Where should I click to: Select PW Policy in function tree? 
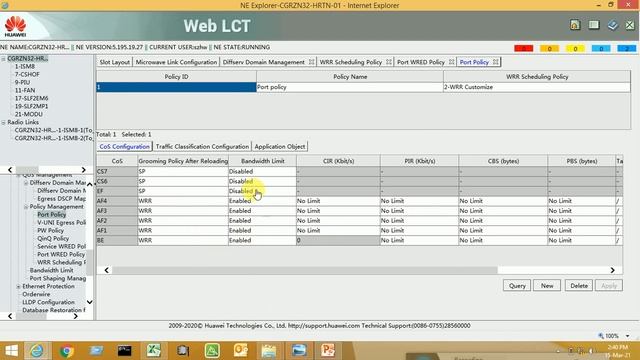(x=51, y=231)
